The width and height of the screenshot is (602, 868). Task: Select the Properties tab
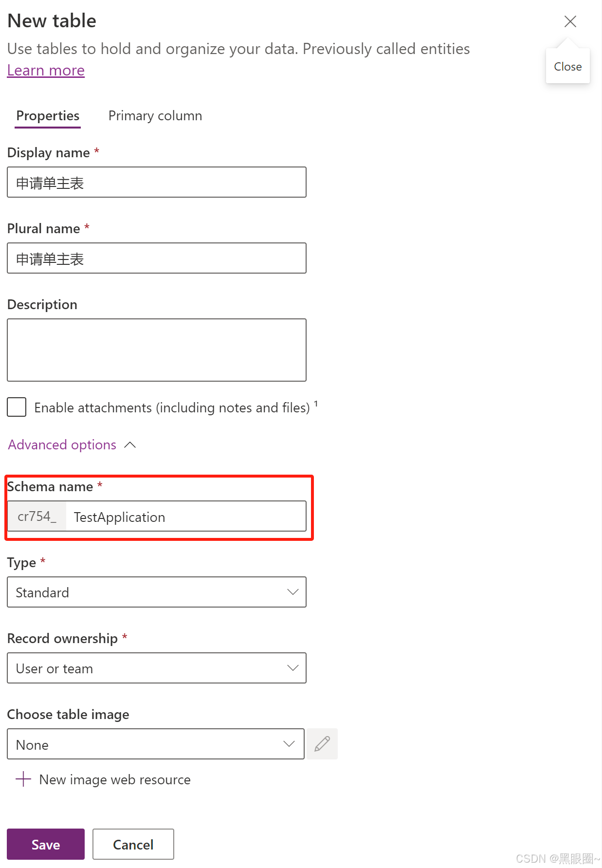[47, 115]
